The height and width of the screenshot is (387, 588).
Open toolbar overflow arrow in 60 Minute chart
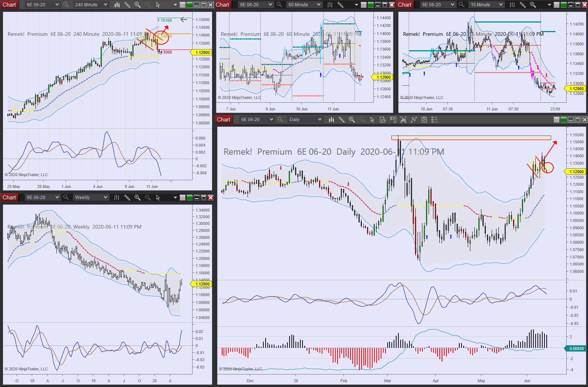(x=356, y=5)
